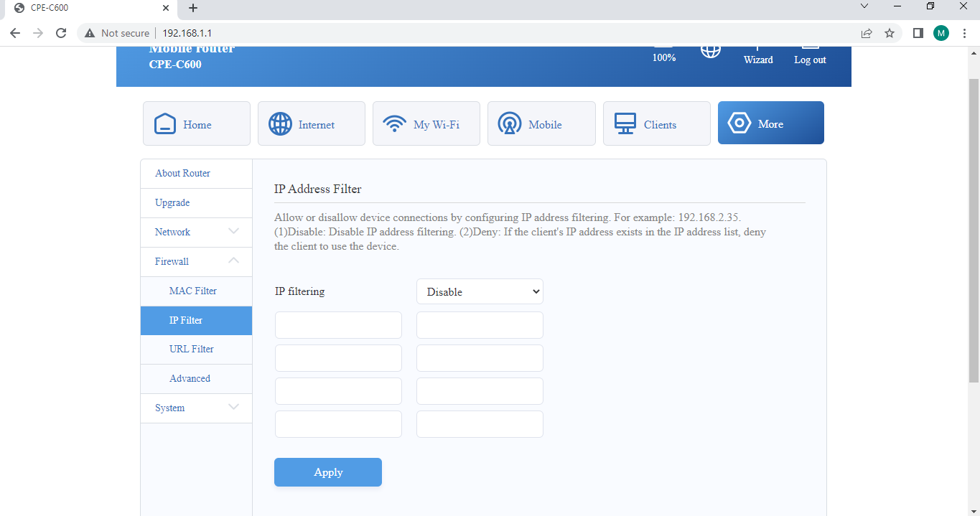Click the globe icon in header
This screenshot has height=516, width=980.
coord(711,50)
